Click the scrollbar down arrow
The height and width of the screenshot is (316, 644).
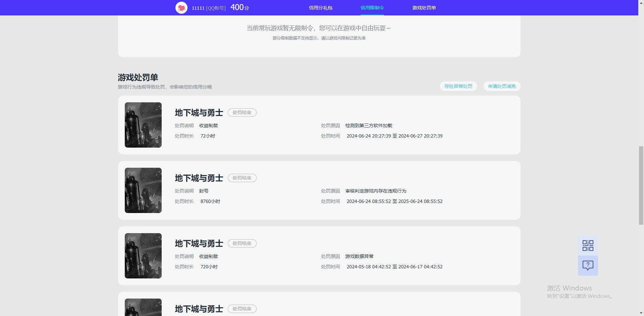point(641,313)
